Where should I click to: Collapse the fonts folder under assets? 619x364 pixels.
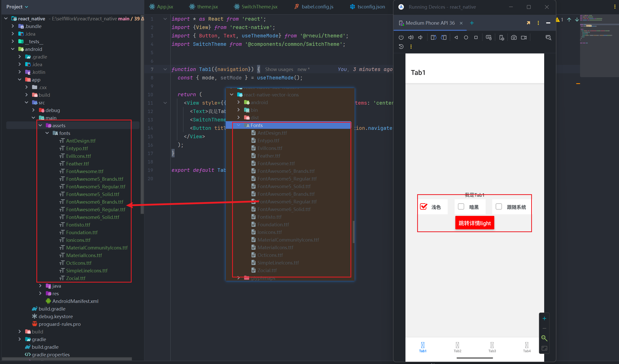pos(47,133)
